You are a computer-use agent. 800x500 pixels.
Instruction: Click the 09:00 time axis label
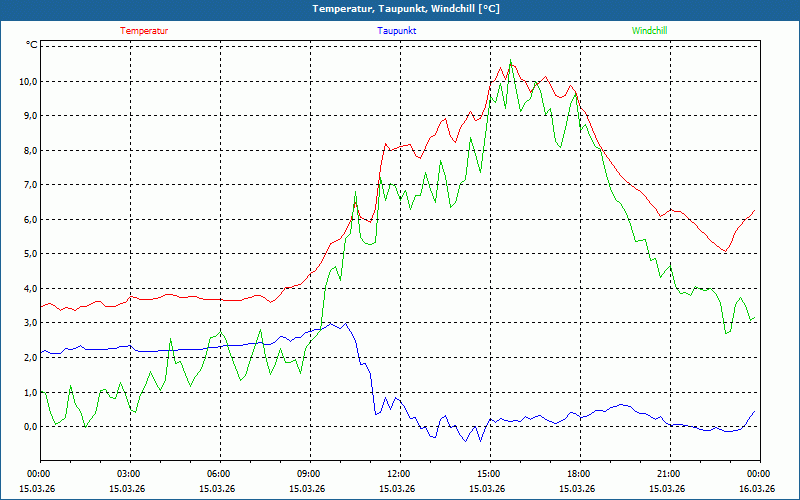pyautogui.click(x=309, y=474)
